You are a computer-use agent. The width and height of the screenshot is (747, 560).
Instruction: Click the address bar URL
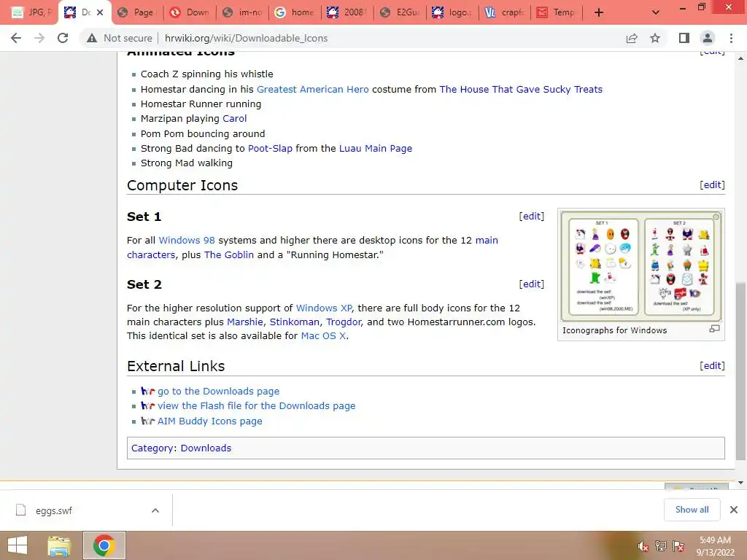tap(247, 38)
